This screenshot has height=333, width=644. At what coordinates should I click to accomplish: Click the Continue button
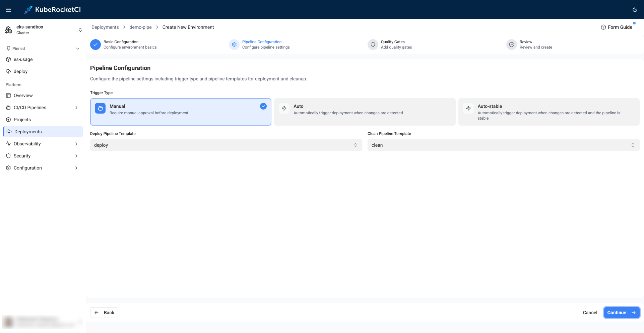coord(622,312)
